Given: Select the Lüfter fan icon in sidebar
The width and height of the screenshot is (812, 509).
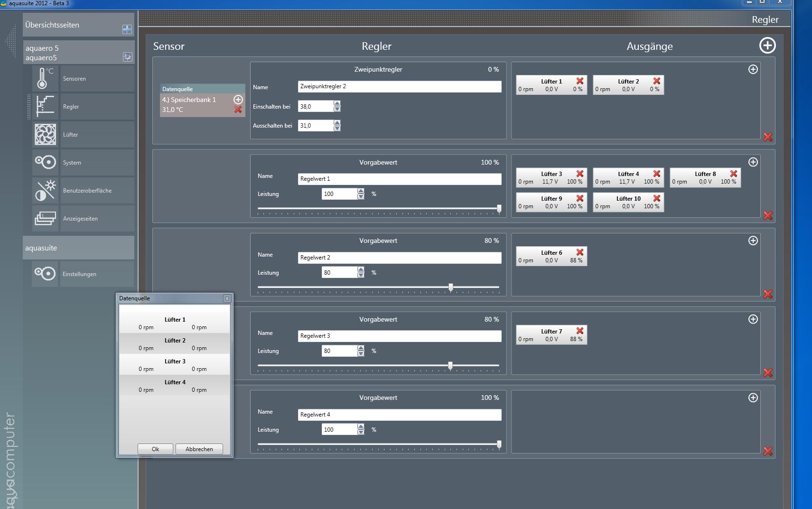Looking at the screenshot, I should tap(45, 134).
